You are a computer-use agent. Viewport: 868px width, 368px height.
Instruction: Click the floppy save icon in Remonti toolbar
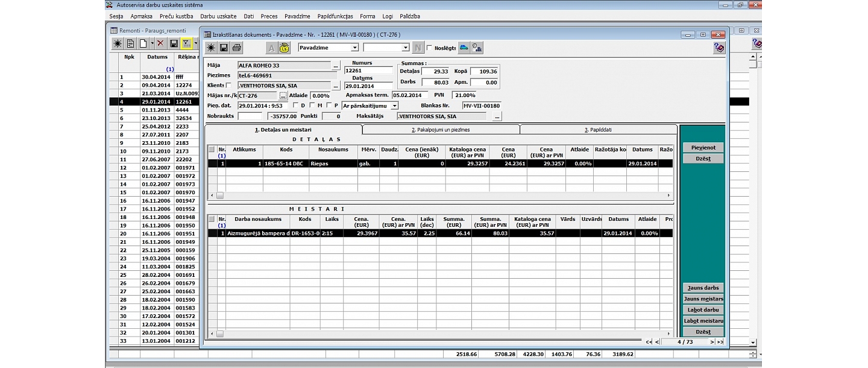click(x=174, y=43)
